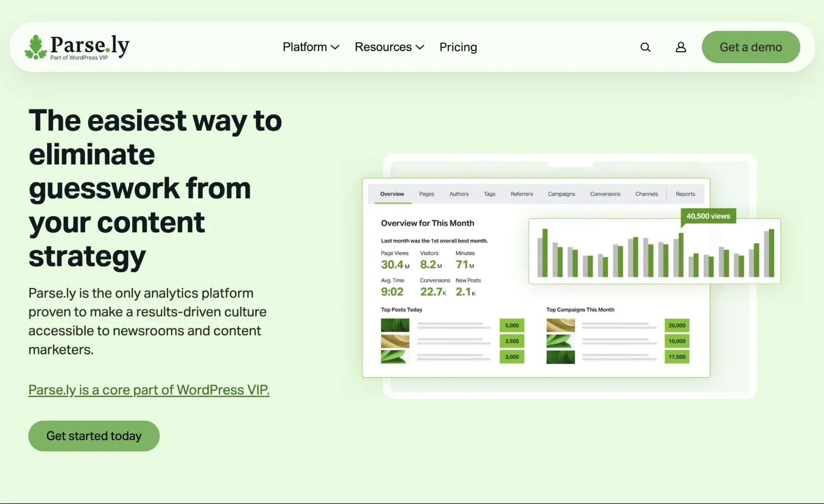
Task: Click the 3,500 views top post badge
Action: 512,341
